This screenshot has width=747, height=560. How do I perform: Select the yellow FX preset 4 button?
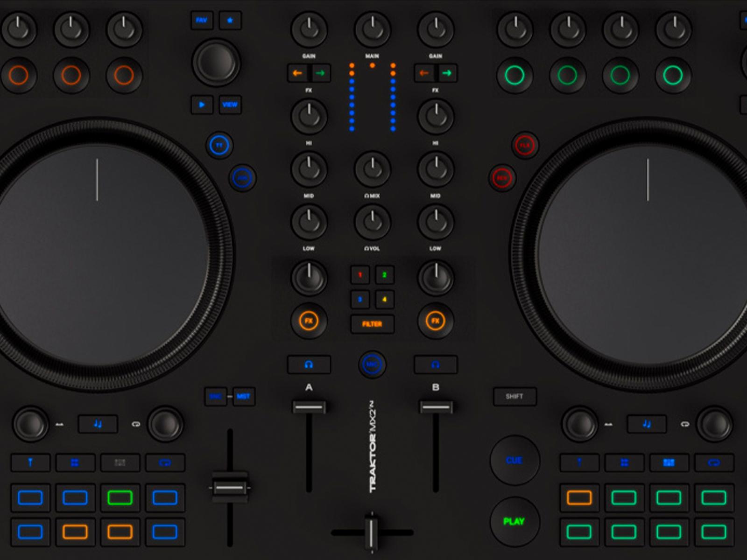[384, 299]
